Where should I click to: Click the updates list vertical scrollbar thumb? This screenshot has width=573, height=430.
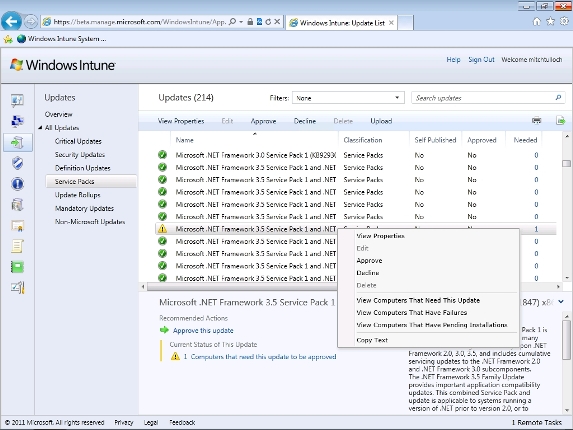tap(566, 163)
